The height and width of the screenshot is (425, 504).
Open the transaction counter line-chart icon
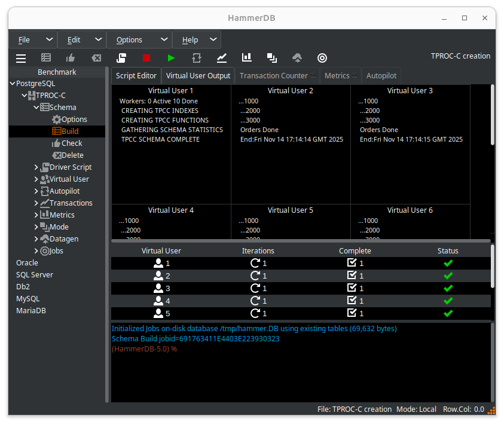click(222, 58)
